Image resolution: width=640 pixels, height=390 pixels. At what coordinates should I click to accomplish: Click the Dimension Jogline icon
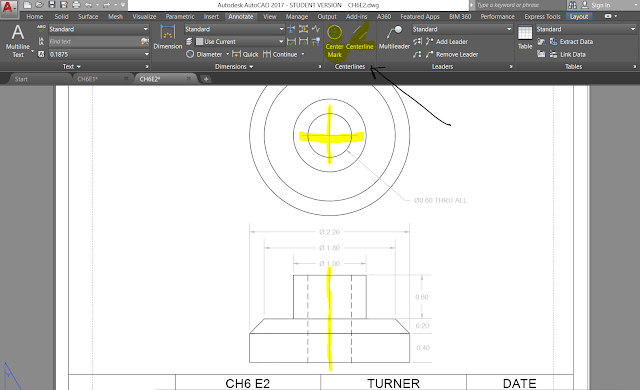pyautogui.click(x=316, y=29)
